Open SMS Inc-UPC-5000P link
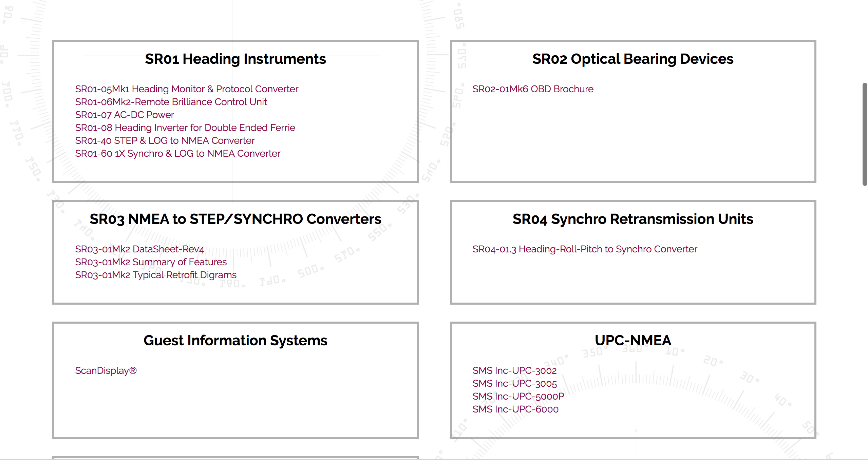Screen dimensions: 868x460 coord(518,396)
